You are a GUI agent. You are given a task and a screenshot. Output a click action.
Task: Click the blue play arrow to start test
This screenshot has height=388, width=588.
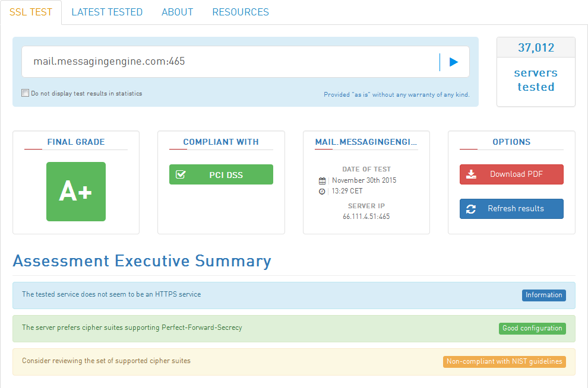[x=454, y=62]
